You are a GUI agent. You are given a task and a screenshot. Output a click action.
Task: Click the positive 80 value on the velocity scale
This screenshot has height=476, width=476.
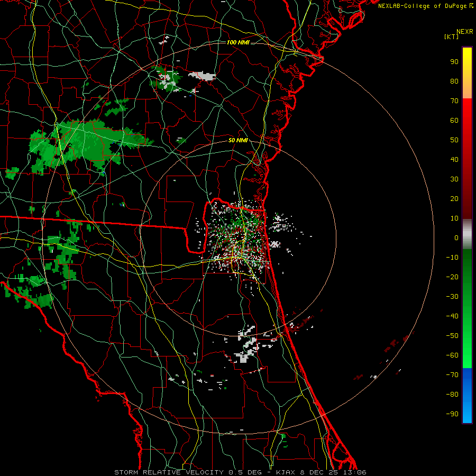click(x=454, y=81)
